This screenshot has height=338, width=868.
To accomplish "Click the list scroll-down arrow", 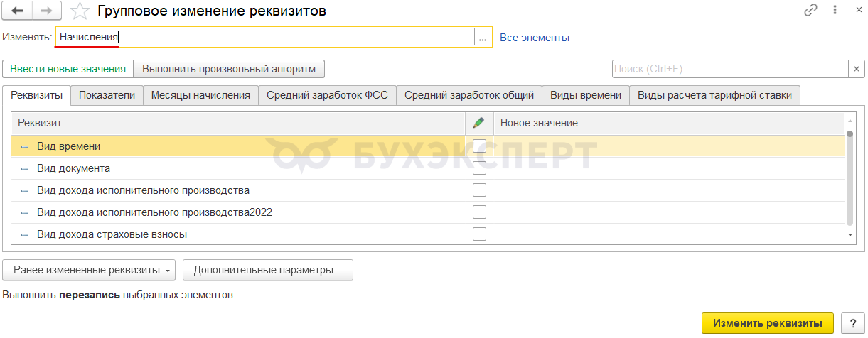I will coord(850,234).
